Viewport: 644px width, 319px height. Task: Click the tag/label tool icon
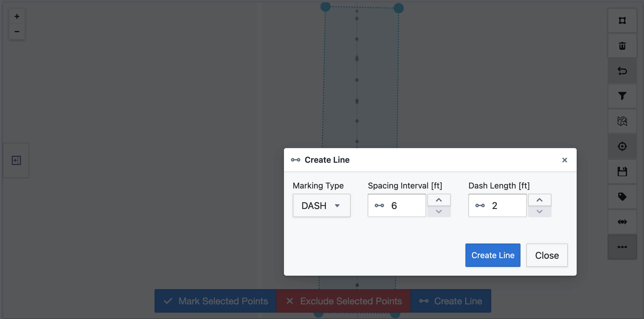tap(623, 196)
